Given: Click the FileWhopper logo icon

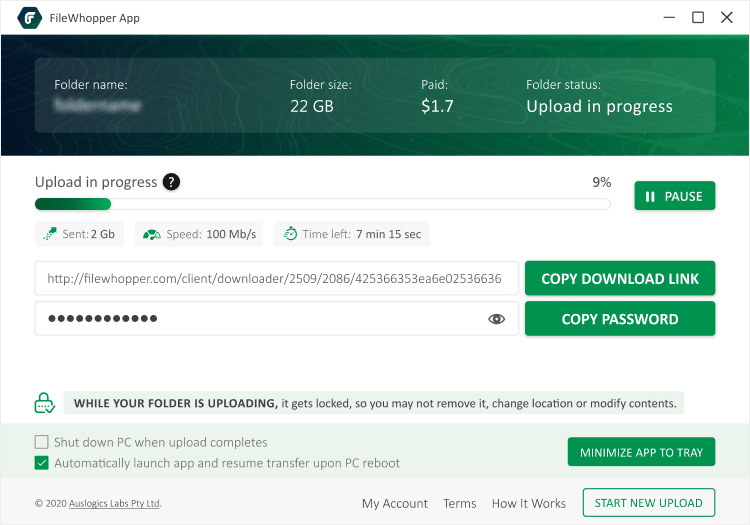Looking at the screenshot, I should click(30, 18).
